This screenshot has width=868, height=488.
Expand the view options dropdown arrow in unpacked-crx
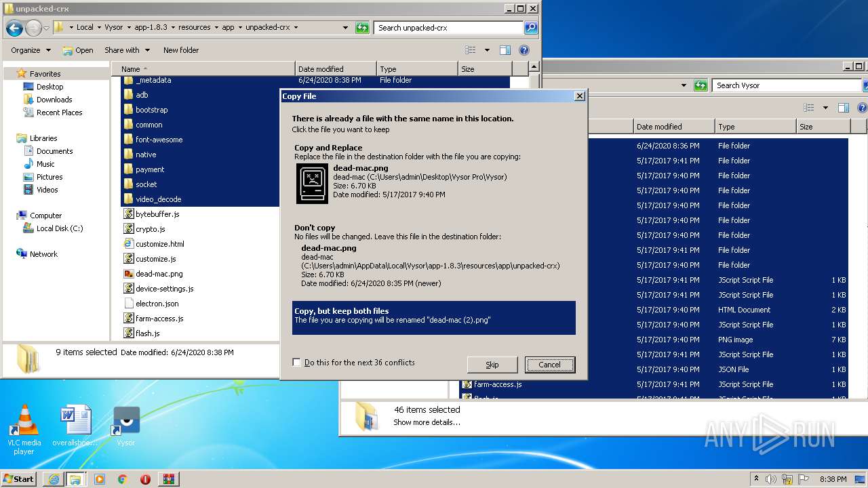click(487, 50)
